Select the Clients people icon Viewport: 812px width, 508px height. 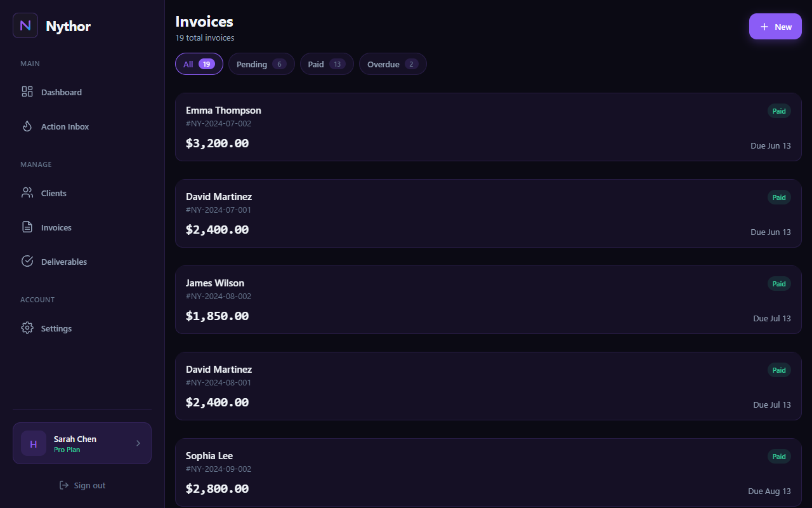(27, 192)
